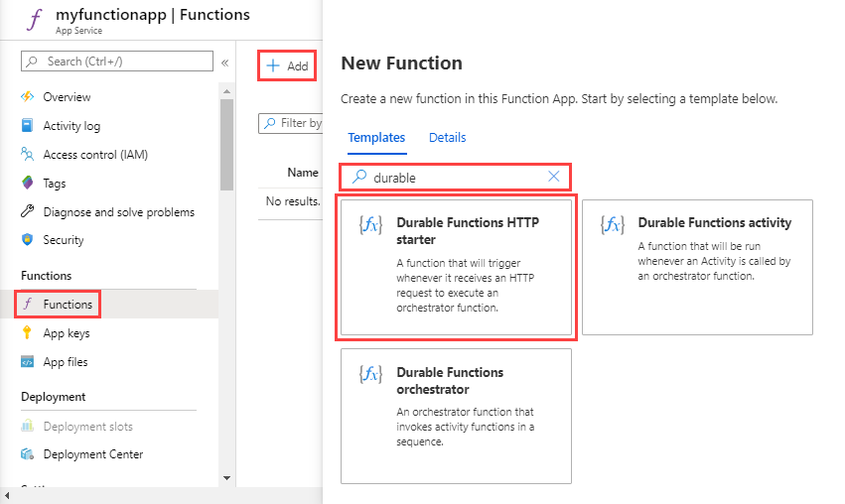The image size is (845, 504).
Task: Open Functions item in sidebar
Action: point(68,305)
